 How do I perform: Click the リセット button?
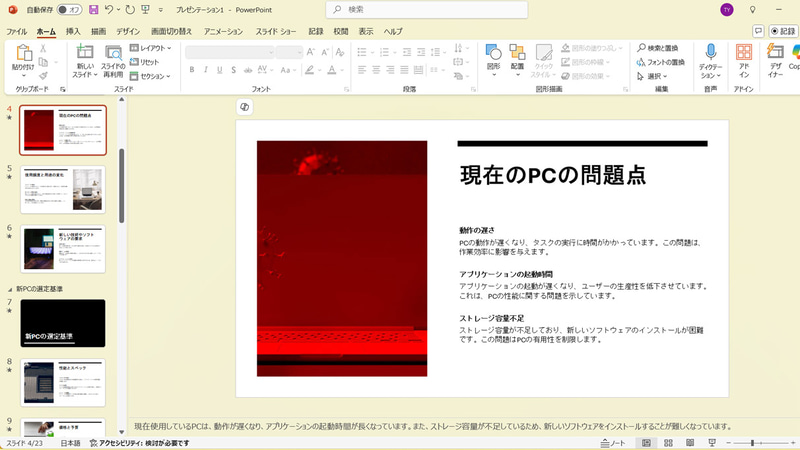click(x=144, y=62)
